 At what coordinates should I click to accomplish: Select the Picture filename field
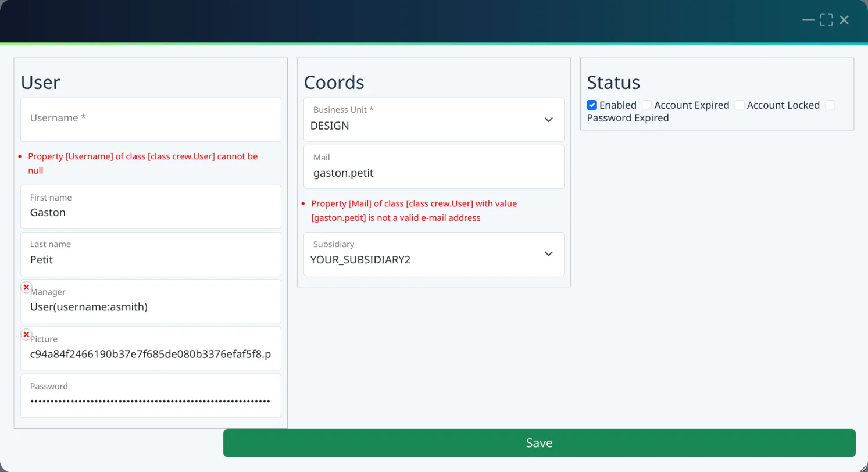click(x=151, y=348)
